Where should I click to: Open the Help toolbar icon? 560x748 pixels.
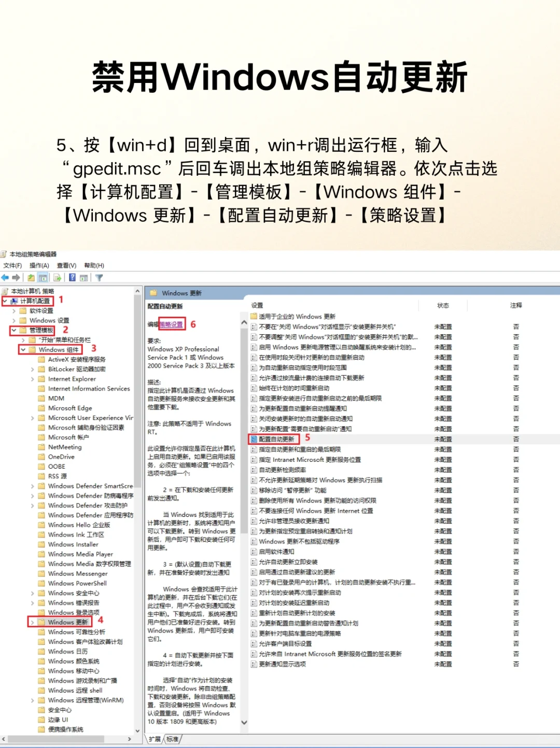coord(72,278)
